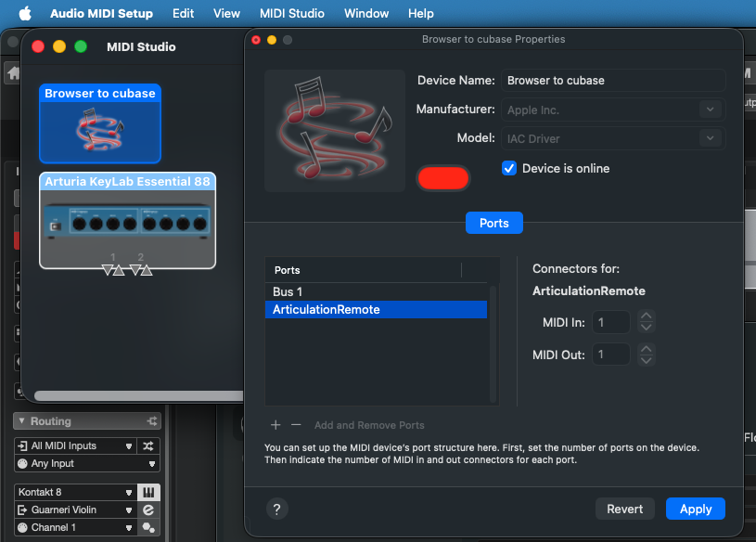Open the Kontakt 8 instrument dropdown
Screen dimensions: 756x542
click(x=76, y=492)
